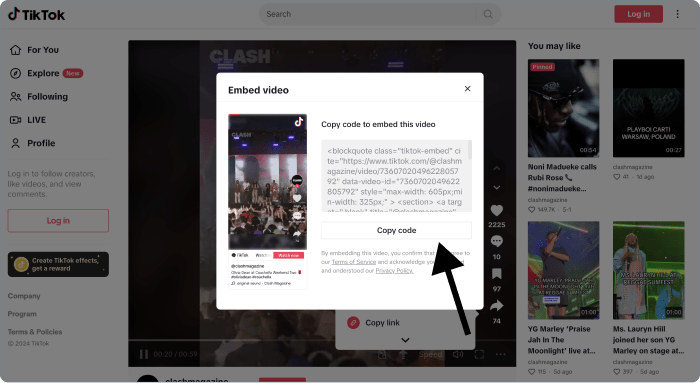700x383 pixels.
Task: Like the video using the heart icon
Action: (496, 210)
